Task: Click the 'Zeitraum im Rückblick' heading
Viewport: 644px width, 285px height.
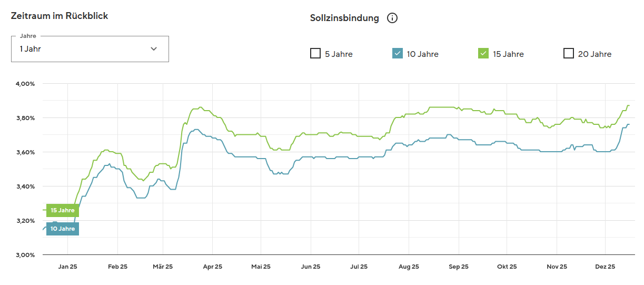Action: coord(60,16)
